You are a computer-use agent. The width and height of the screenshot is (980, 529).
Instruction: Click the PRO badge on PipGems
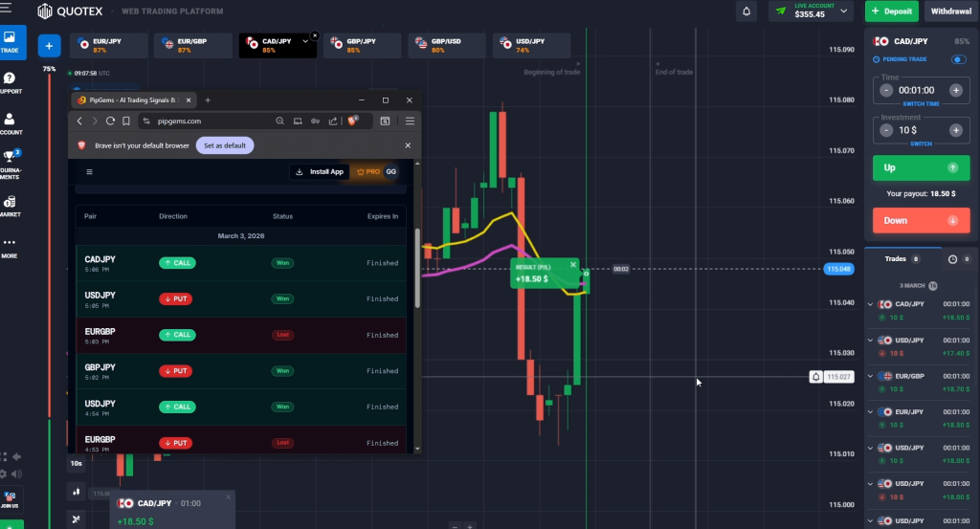368,172
